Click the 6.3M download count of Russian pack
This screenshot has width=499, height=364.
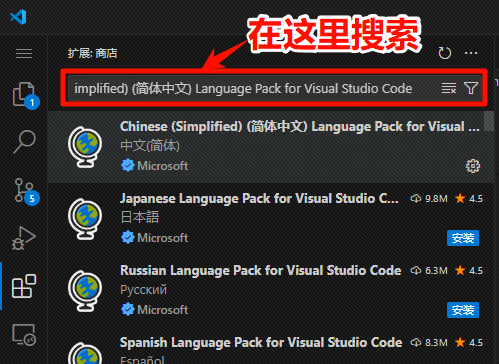click(x=429, y=271)
